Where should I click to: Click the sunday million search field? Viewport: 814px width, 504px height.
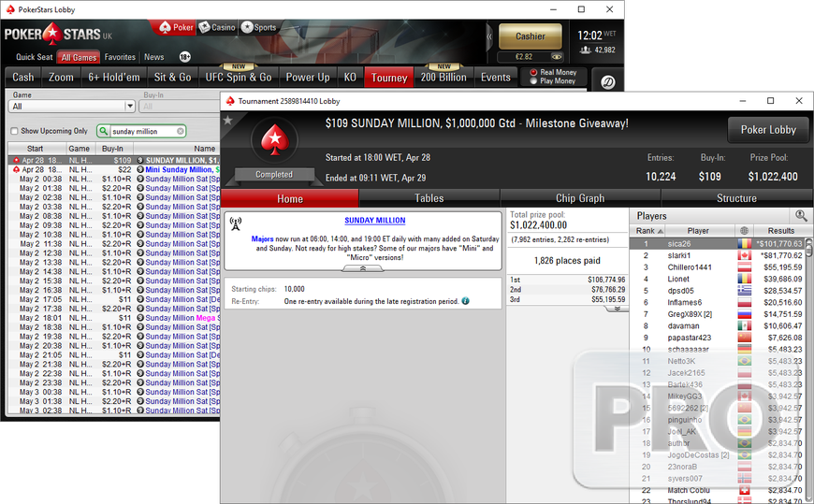(143, 131)
